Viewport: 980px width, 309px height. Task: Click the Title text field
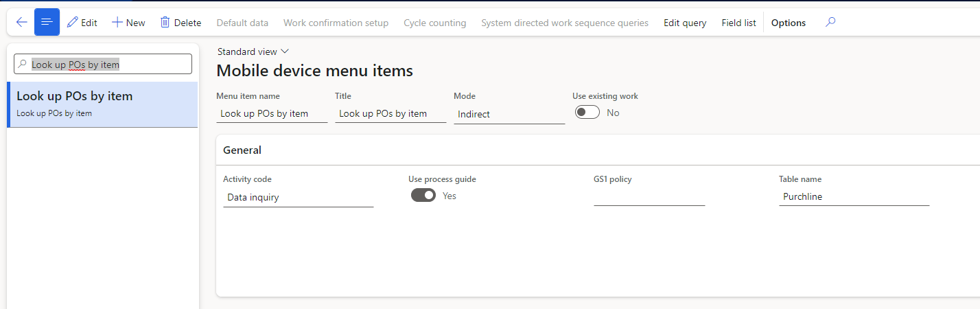[x=390, y=113]
